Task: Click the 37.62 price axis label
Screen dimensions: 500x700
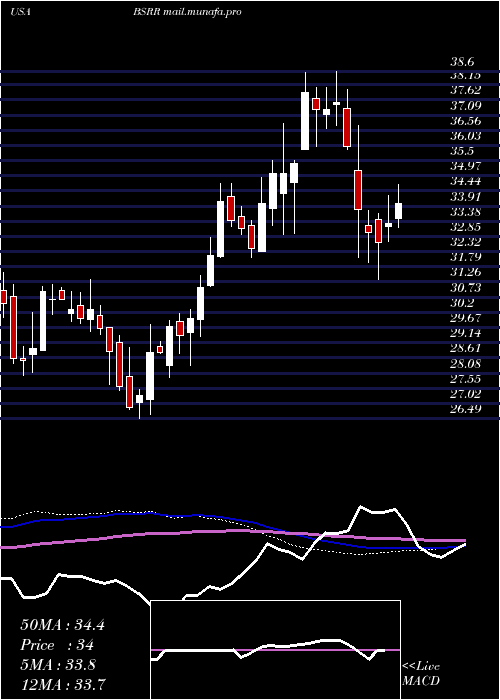Action: (466, 90)
